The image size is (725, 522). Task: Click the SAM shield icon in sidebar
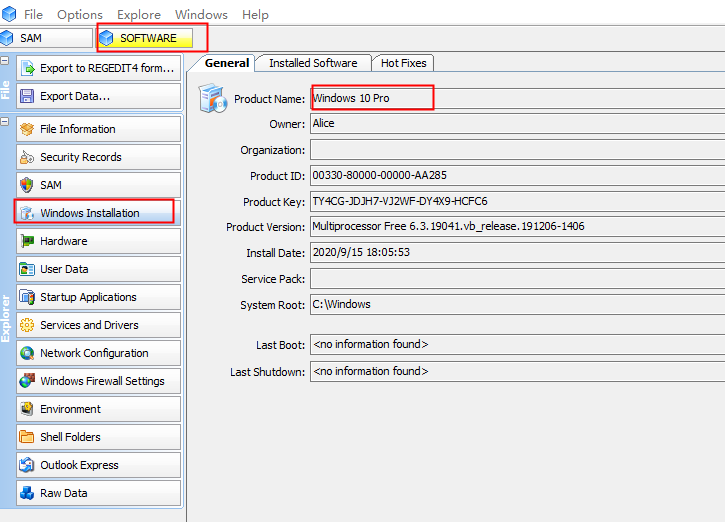(27, 185)
